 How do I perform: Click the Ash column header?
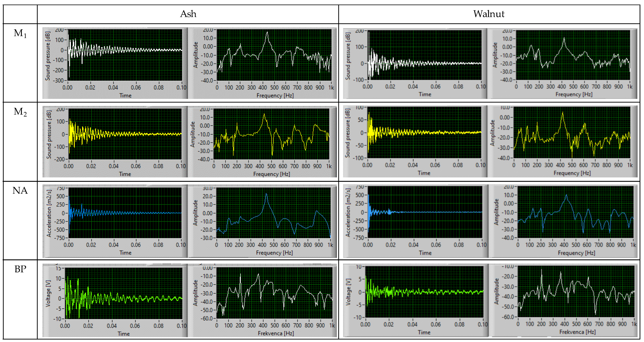(188, 14)
